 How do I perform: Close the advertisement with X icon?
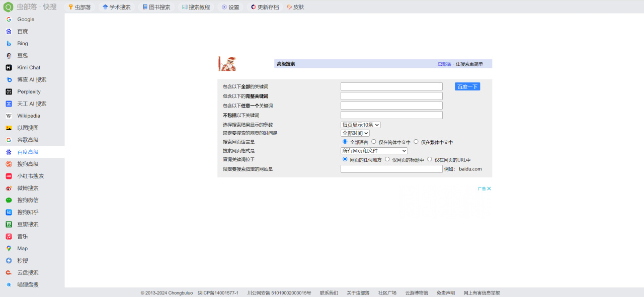click(489, 189)
